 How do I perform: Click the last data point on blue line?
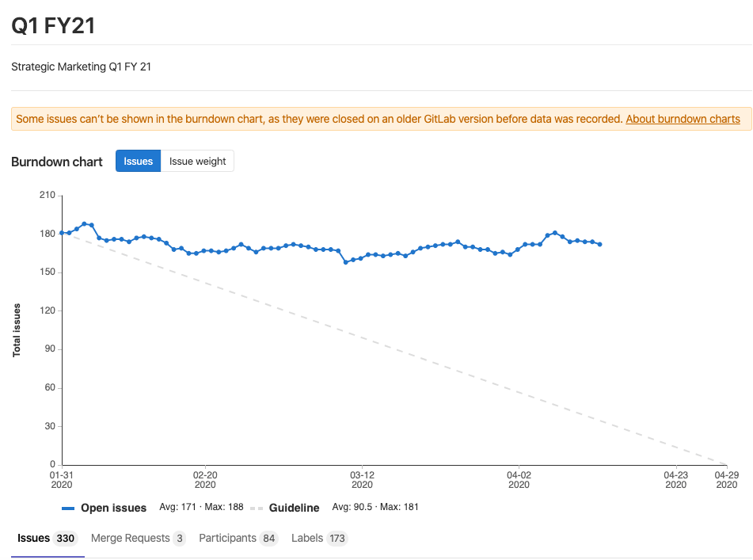[599, 244]
